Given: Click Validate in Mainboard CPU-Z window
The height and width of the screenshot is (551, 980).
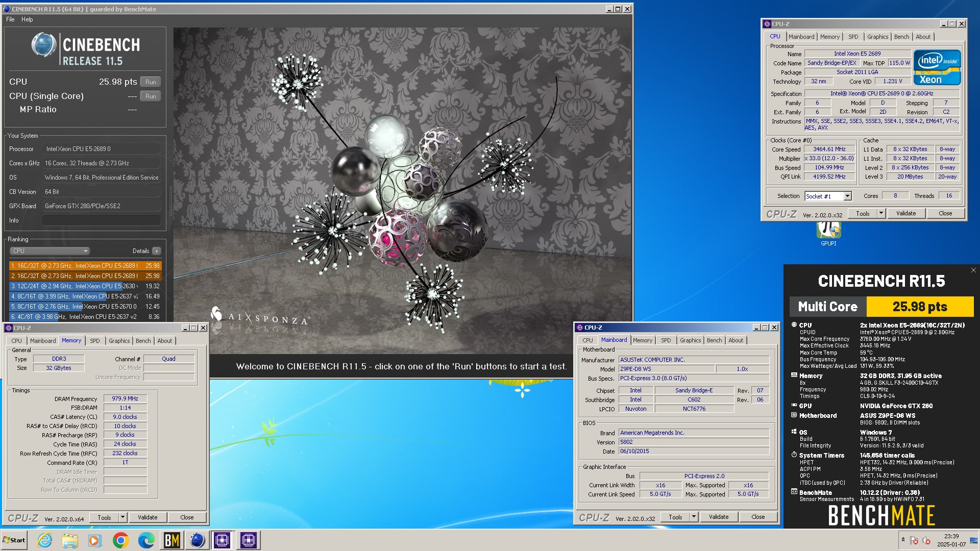Looking at the screenshot, I should pos(719,517).
